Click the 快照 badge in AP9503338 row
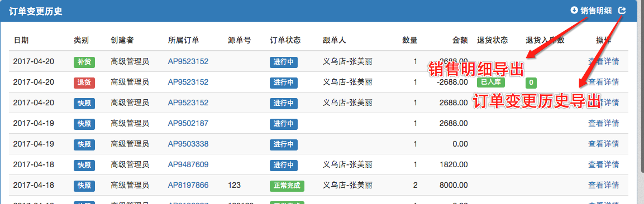The image size is (644, 204). click(x=84, y=144)
